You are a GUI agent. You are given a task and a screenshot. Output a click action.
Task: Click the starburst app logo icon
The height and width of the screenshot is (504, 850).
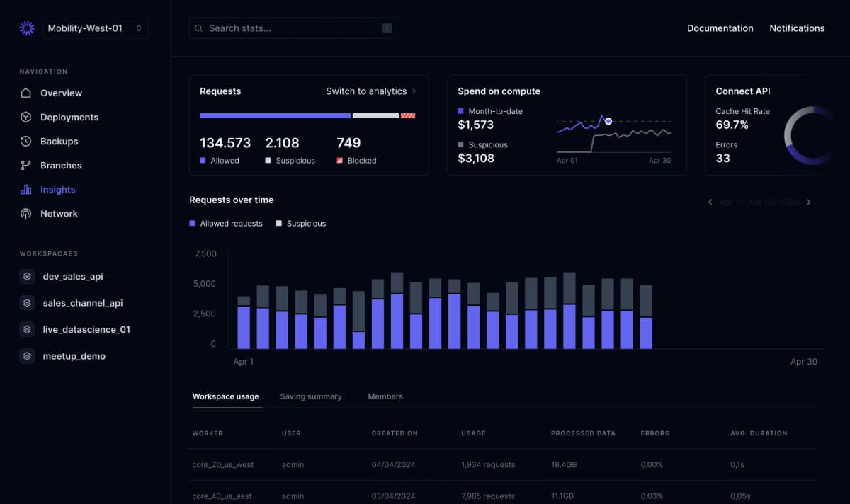[27, 28]
